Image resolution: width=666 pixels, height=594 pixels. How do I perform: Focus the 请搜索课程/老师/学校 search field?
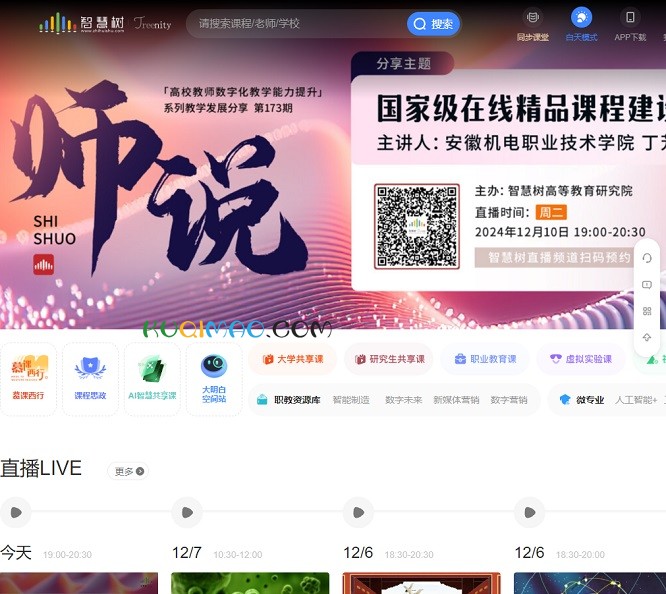click(x=297, y=23)
